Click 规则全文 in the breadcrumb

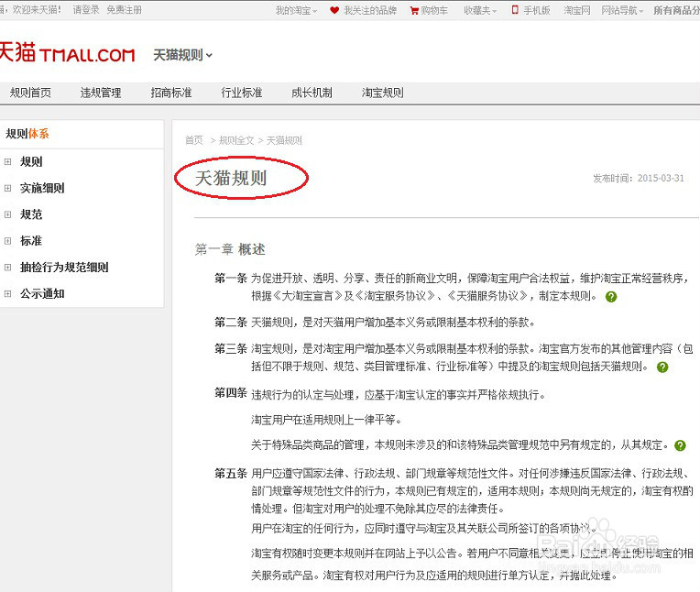click(x=236, y=140)
